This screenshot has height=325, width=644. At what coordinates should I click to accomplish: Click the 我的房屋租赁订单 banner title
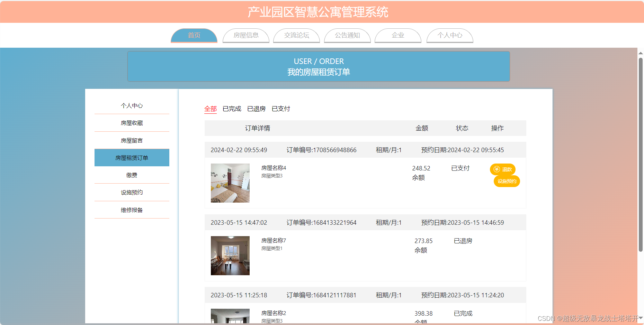(x=319, y=72)
